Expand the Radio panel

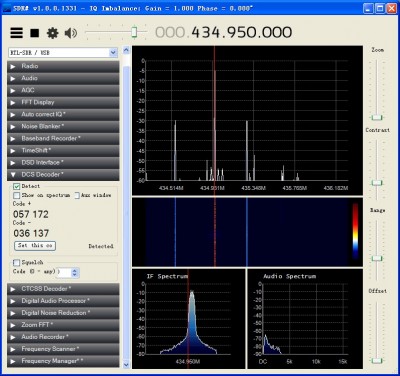tap(63, 66)
